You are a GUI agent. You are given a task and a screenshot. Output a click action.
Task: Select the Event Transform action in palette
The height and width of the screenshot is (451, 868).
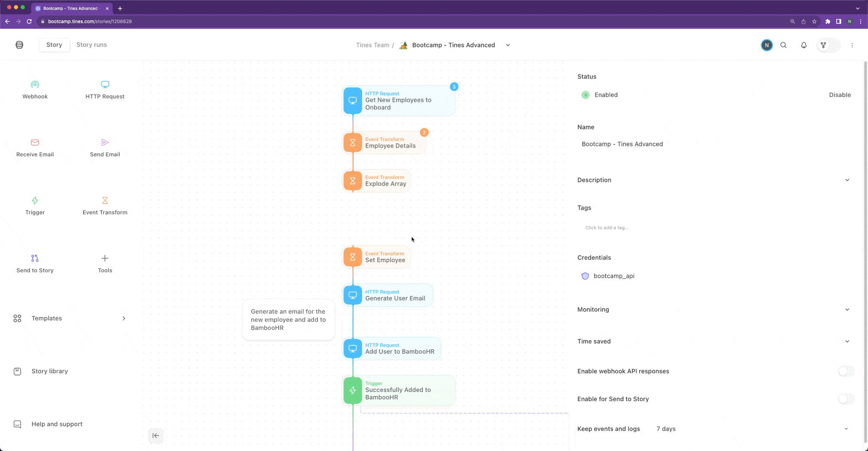105,206
